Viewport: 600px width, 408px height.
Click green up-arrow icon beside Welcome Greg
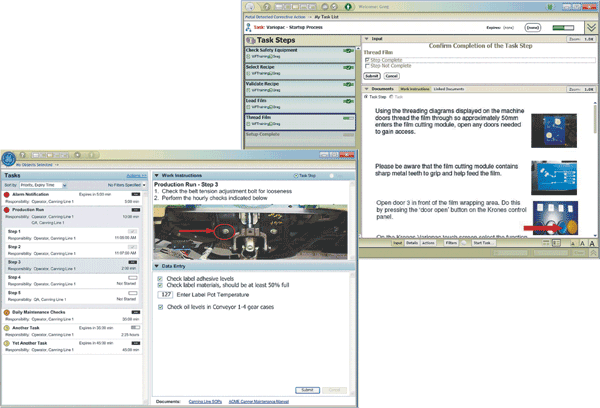348,7
